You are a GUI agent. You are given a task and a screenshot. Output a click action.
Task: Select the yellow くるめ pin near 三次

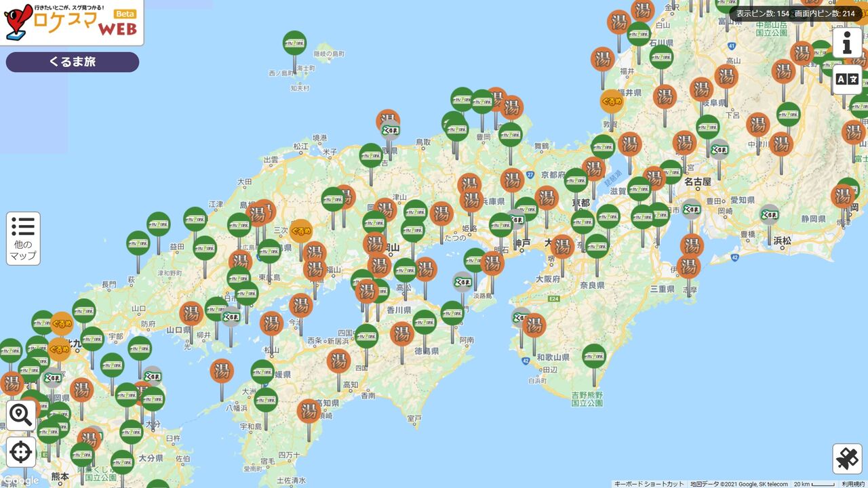301,231
